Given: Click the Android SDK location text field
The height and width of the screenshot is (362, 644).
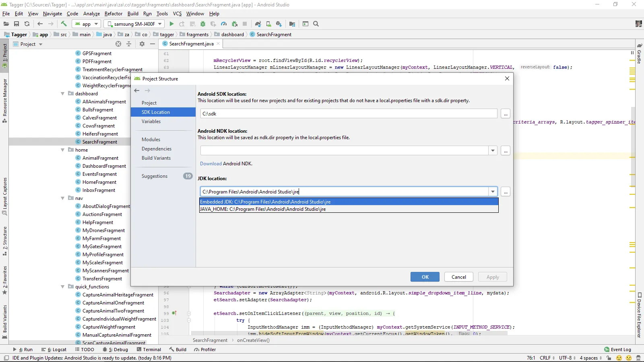Looking at the screenshot, I should click(x=349, y=114).
